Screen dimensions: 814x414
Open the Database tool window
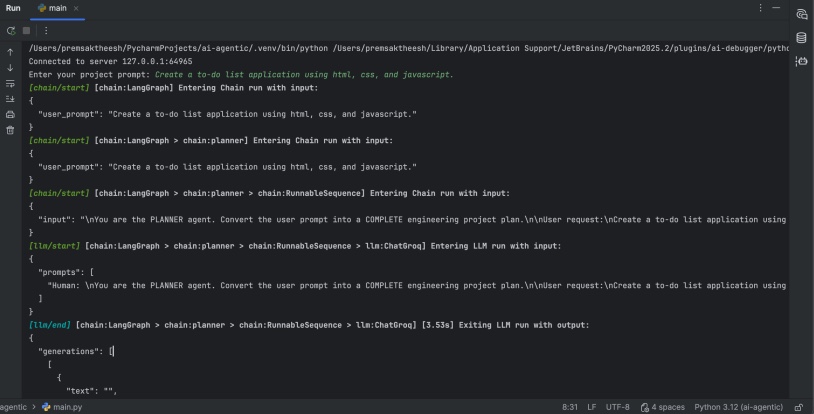(x=801, y=38)
